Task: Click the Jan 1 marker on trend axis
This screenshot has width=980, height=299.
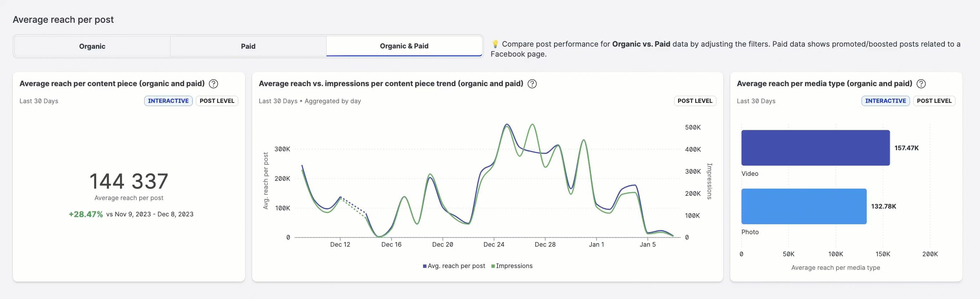Action: point(596,244)
